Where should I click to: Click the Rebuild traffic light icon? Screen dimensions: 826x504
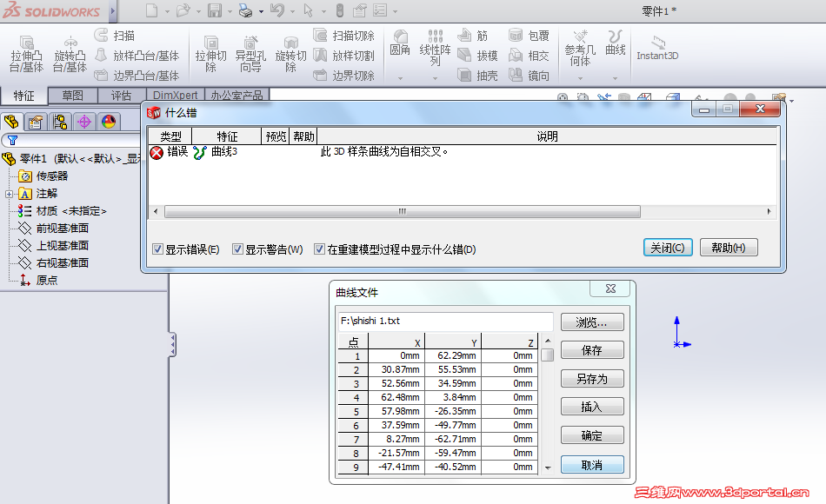click(x=340, y=10)
